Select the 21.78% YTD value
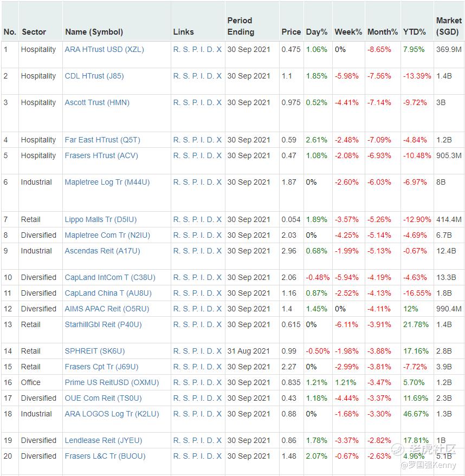The width and height of the screenshot is (465, 476). 416,324
